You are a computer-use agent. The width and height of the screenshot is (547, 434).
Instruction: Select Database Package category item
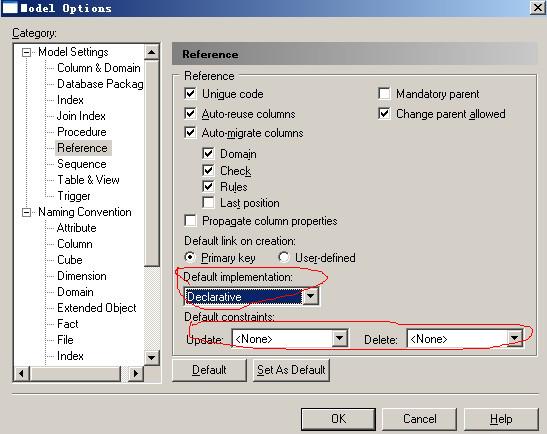[x=100, y=84]
